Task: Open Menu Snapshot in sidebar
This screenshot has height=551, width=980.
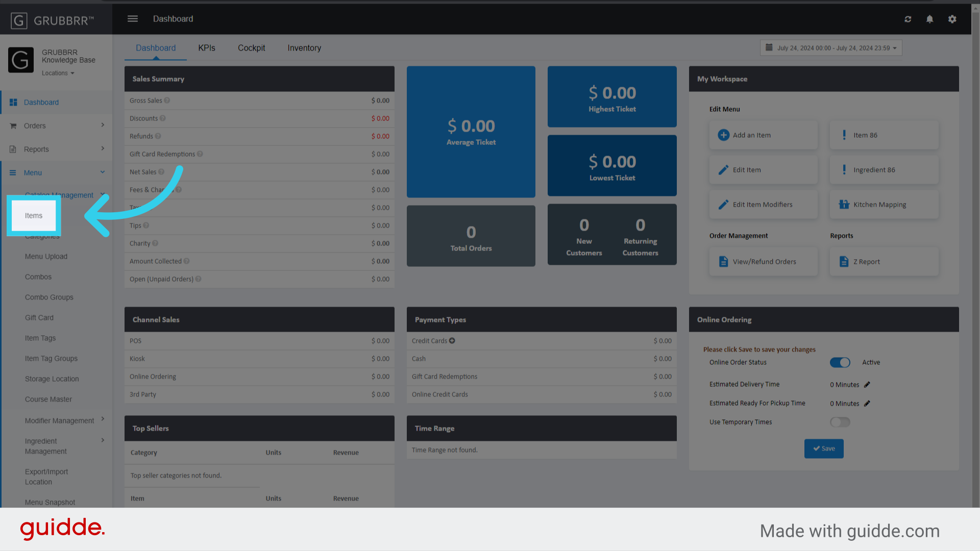Action: pyautogui.click(x=50, y=503)
